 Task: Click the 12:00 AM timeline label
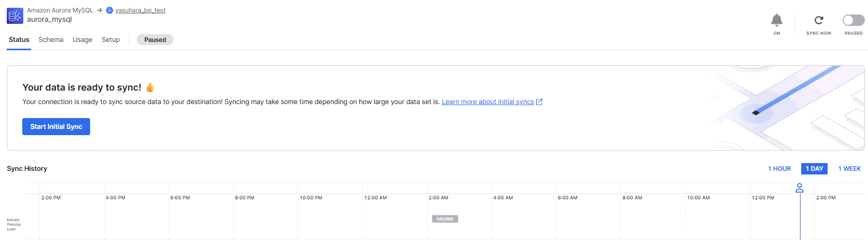(x=375, y=198)
